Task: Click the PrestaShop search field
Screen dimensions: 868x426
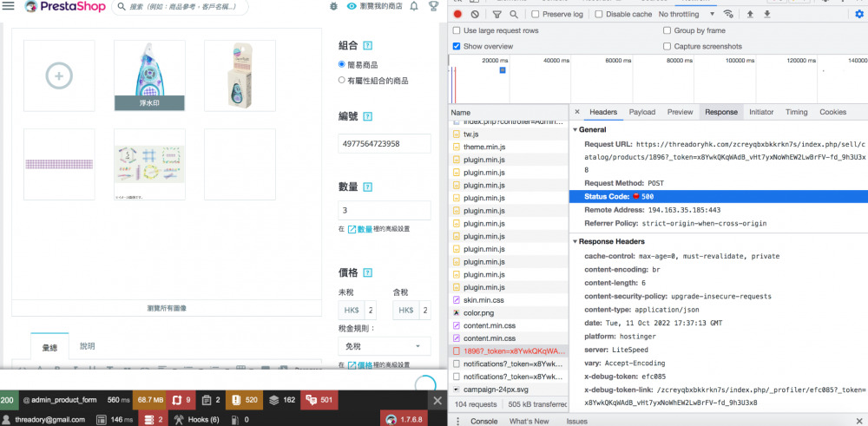Action: pyautogui.click(x=180, y=7)
